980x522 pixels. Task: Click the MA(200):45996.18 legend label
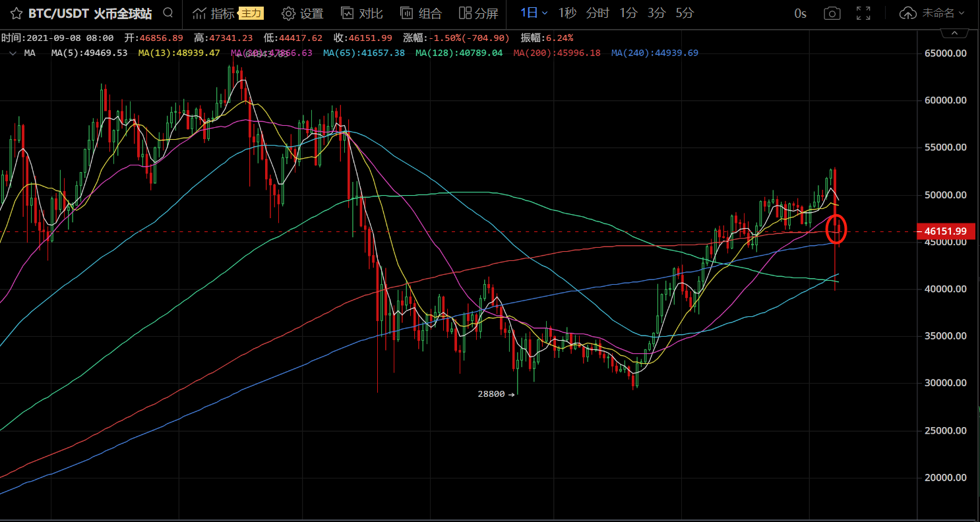(557, 53)
